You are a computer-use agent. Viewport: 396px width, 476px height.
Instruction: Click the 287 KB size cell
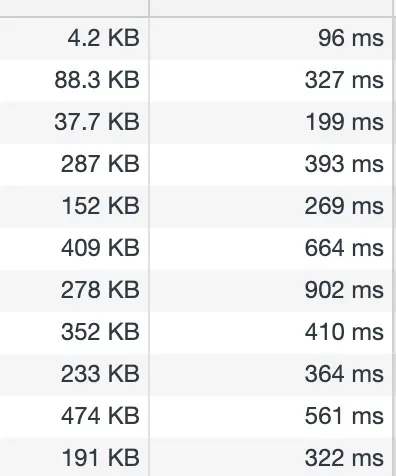[x=74, y=165]
